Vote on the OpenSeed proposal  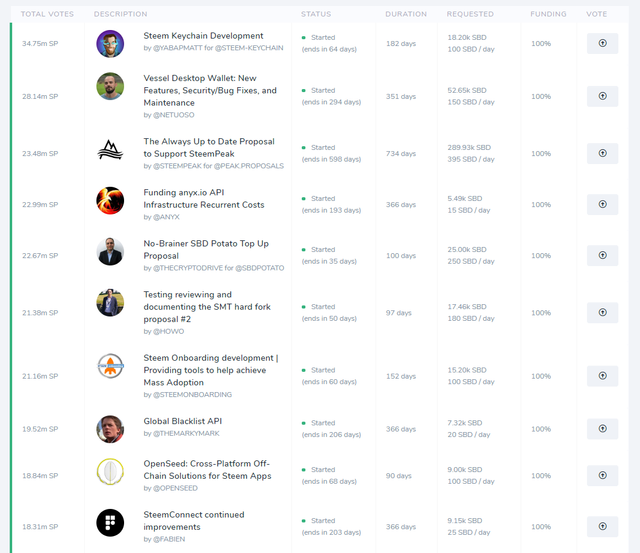pyautogui.click(x=602, y=475)
